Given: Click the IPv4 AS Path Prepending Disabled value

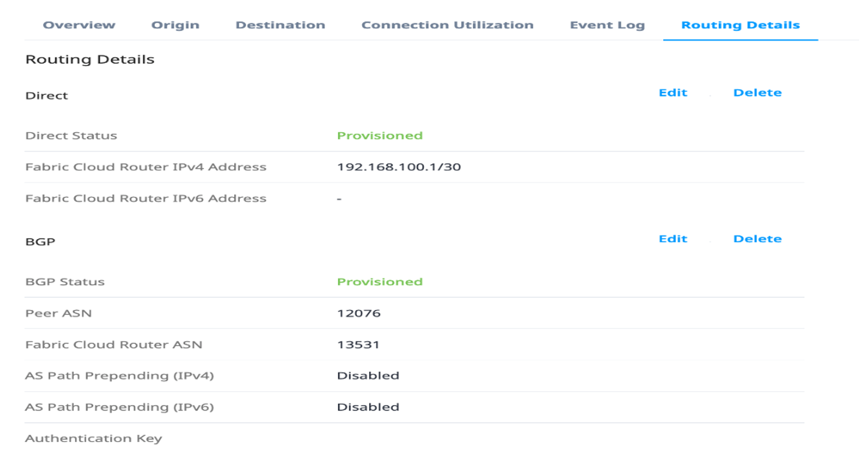Looking at the screenshot, I should [x=368, y=376].
